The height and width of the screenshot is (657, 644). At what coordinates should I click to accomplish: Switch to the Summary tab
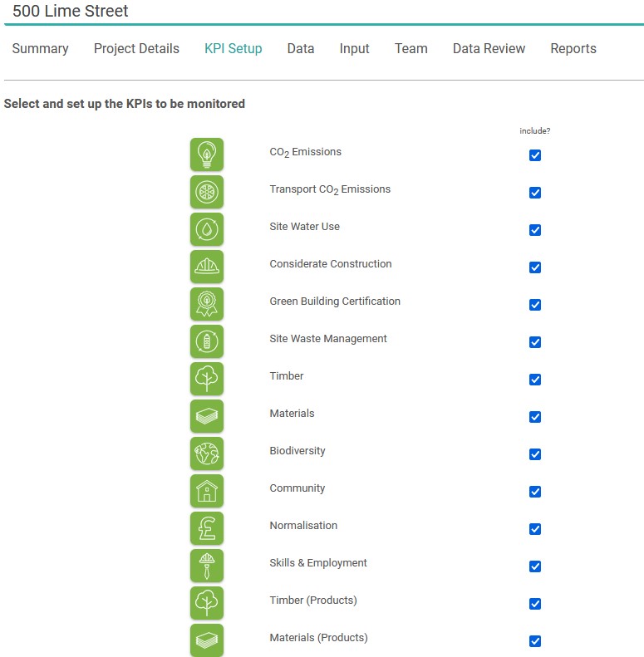40,49
